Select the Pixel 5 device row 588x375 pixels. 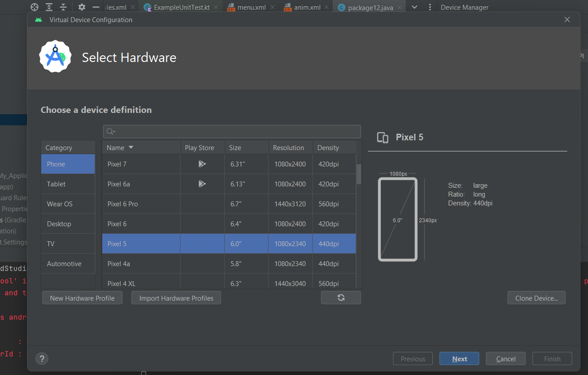click(229, 244)
